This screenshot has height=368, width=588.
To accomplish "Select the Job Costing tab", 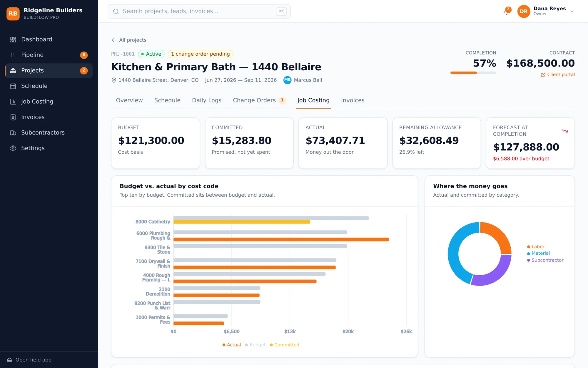I will [313, 100].
